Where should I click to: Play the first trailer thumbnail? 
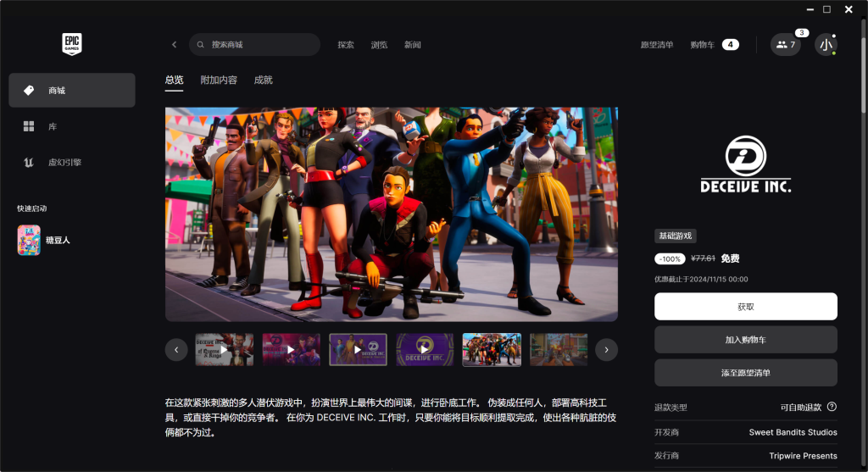(x=224, y=350)
